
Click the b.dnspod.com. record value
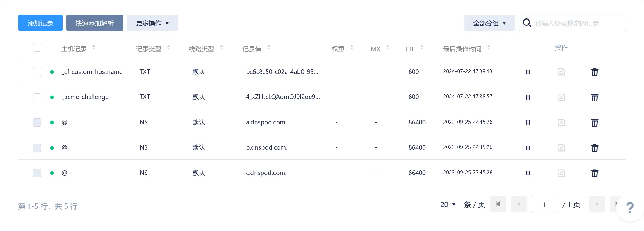[x=267, y=147]
